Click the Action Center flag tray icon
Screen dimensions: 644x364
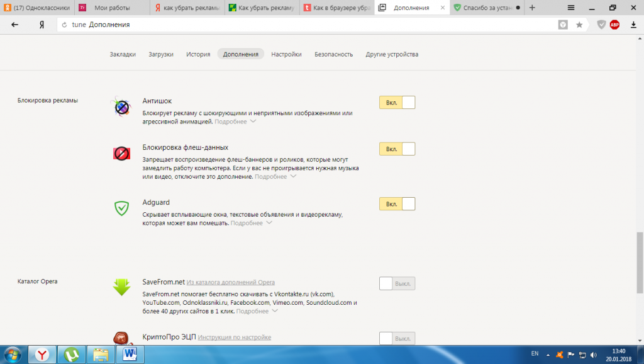(571, 355)
